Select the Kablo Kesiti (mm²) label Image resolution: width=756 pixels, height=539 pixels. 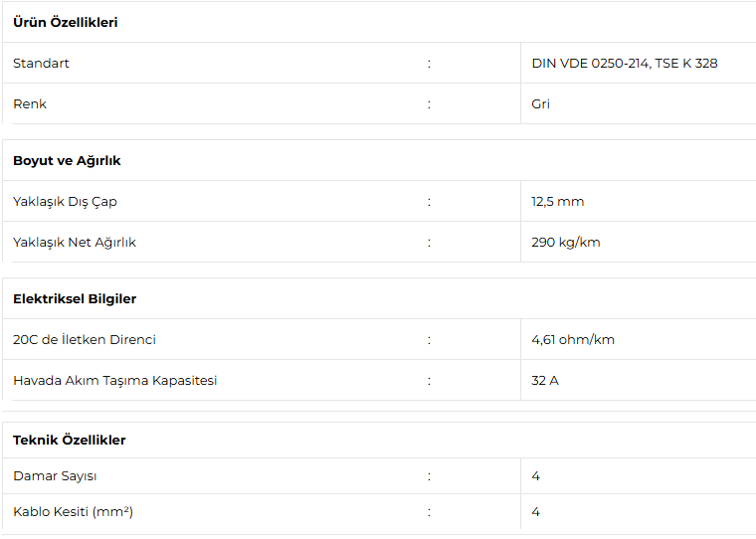(73, 512)
